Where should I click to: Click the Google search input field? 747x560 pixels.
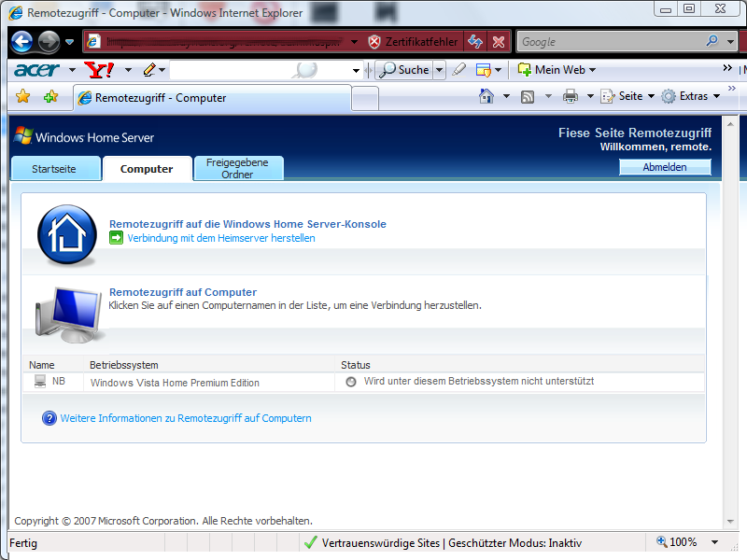612,42
